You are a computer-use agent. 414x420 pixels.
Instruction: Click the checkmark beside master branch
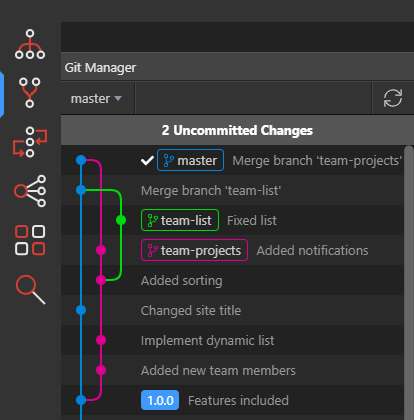(x=147, y=161)
